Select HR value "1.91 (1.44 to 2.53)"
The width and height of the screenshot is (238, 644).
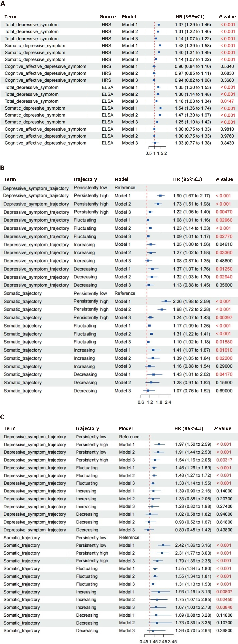coord(193,452)
